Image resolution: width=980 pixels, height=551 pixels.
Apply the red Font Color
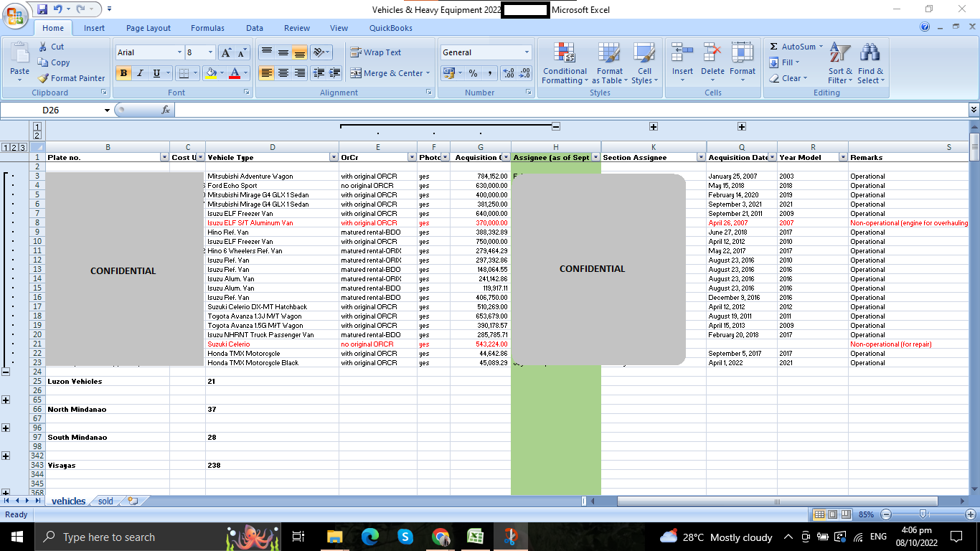234,73
